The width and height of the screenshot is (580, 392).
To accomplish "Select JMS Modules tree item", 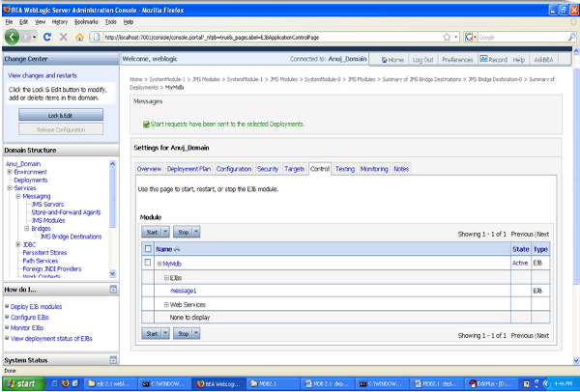I will (48, 220).
